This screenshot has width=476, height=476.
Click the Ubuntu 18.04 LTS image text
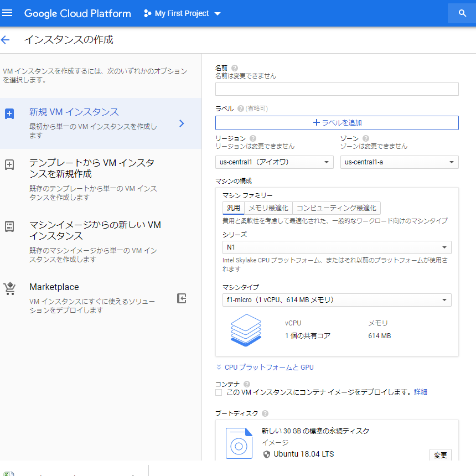(303, 454)
